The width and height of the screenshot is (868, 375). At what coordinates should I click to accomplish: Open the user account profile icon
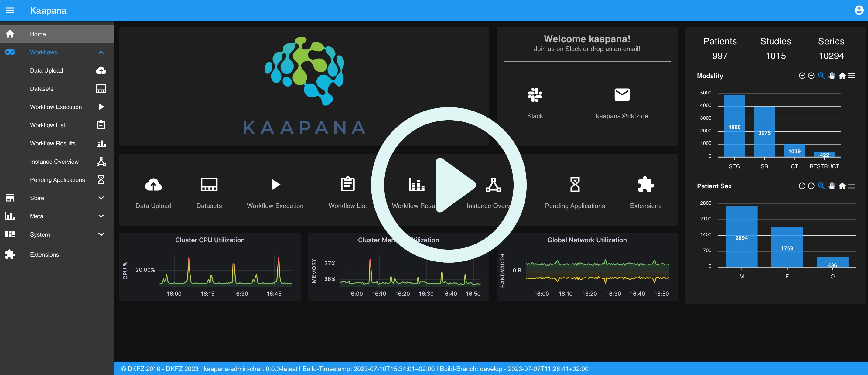(859, 10)
